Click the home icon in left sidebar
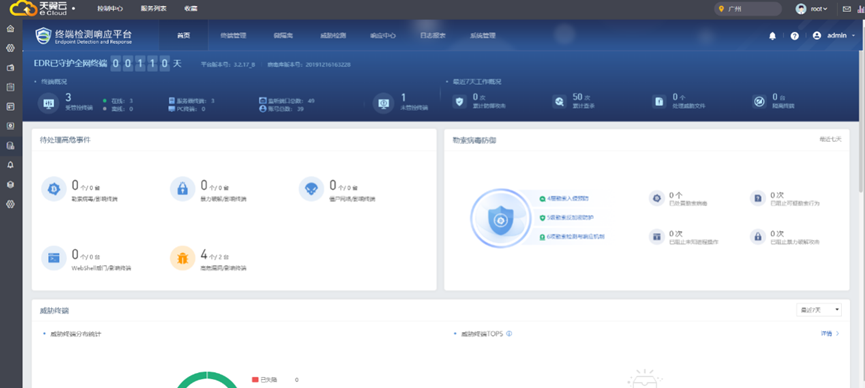 (10, 29)
